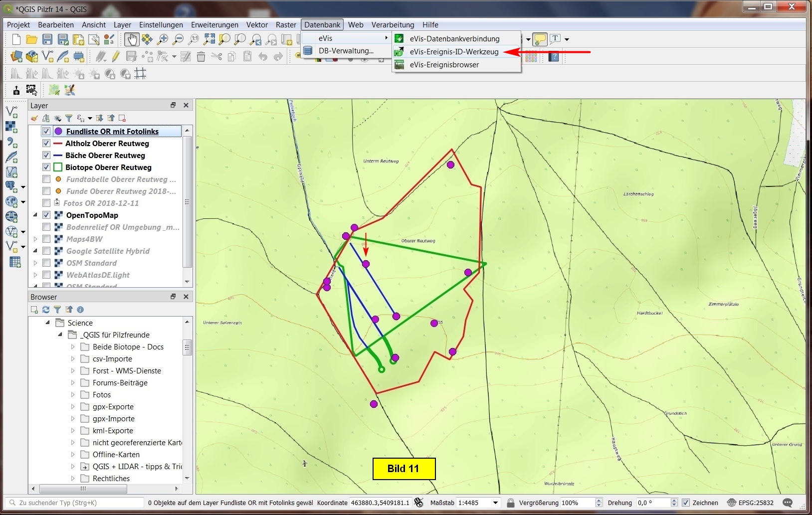Click the Zoom Full extent icon

click(209, 39)
